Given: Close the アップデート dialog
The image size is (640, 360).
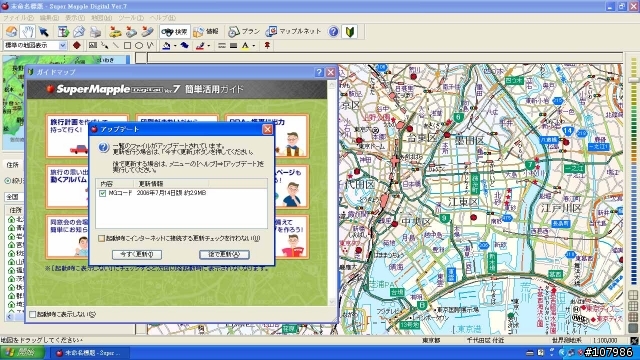Looking at the screenshot, I should point(267,129).
